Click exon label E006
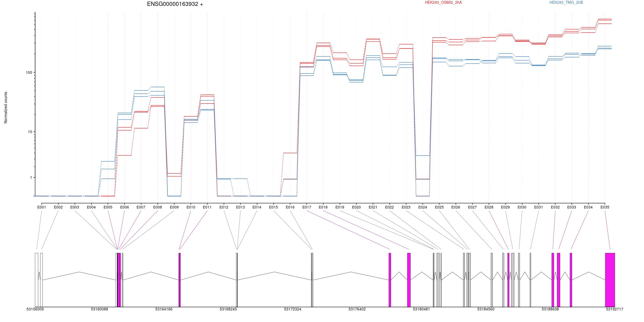 click(x=125, y=207)
